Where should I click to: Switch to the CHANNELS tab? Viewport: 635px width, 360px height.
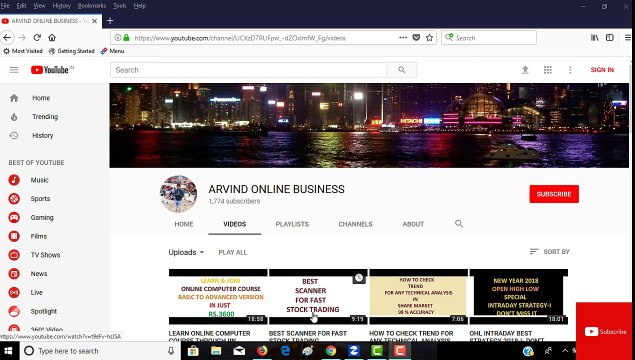point(355,224)
